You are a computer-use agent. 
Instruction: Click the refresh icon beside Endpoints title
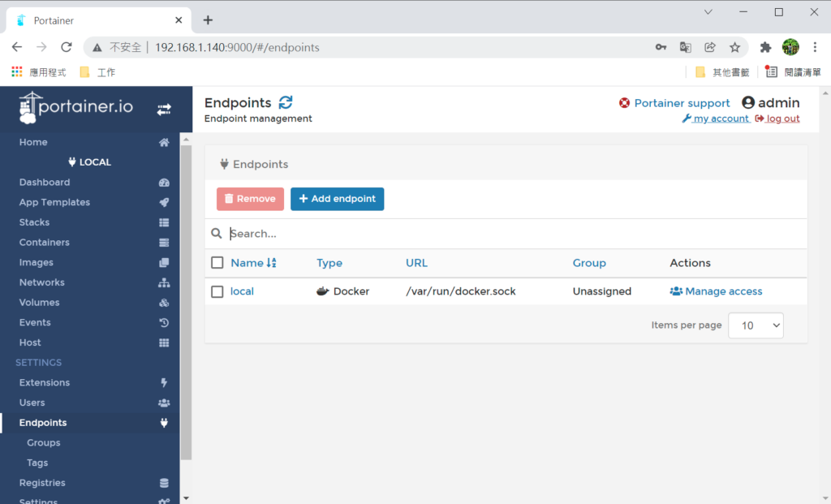click(x=286, y=103)
